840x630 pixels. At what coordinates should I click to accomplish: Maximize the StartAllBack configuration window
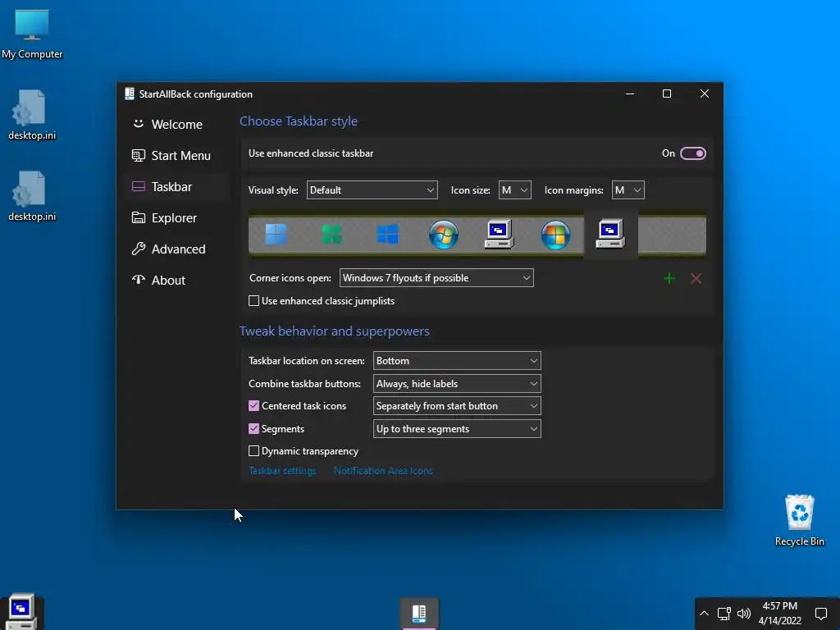[x=667, y=94]
